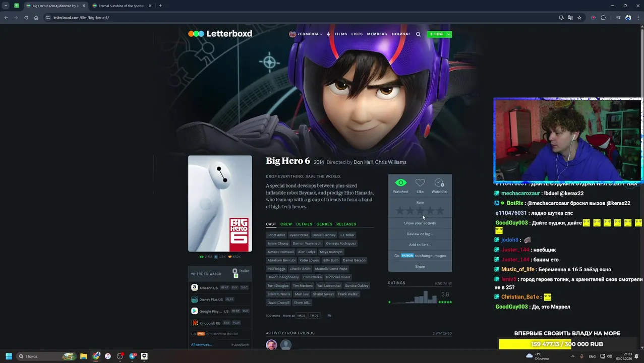The width and height of the screenshot is (644, 363).
Task: Click Show your activity
Action: click(420, 223)
